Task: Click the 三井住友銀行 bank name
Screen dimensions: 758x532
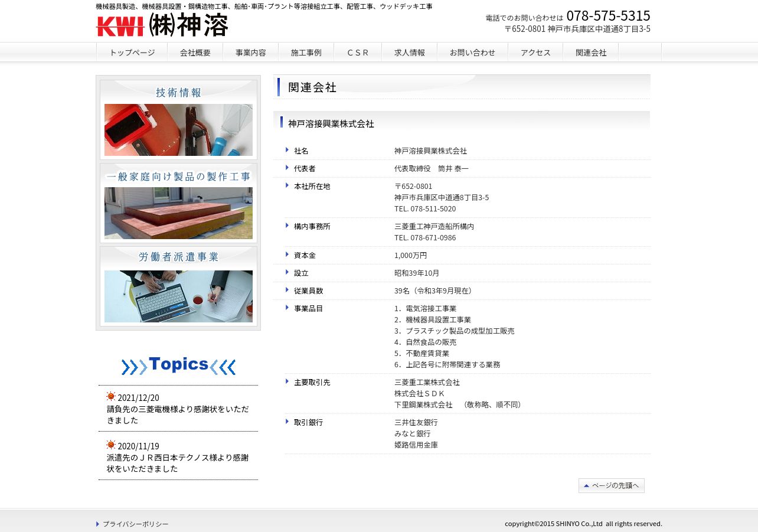Action: (x=416, y=422)
